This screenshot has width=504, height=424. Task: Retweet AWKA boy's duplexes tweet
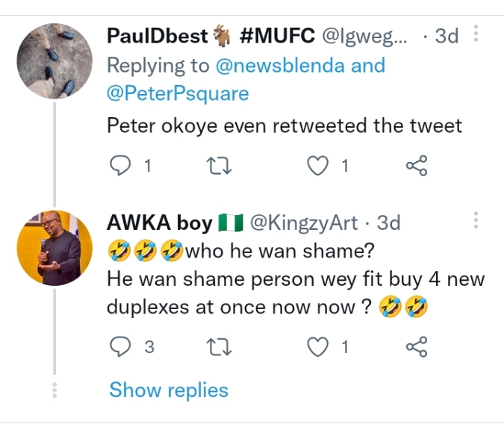[x=219, y=346]
